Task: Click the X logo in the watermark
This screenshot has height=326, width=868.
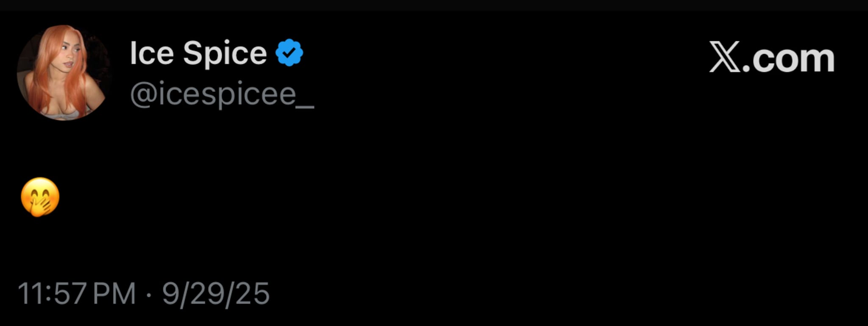Action: pos(725,57)
